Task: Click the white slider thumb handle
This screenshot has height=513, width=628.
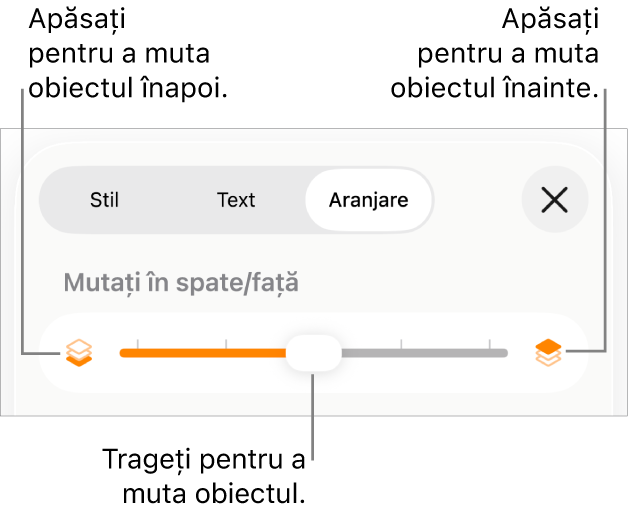Action: (x=314, y=353)
